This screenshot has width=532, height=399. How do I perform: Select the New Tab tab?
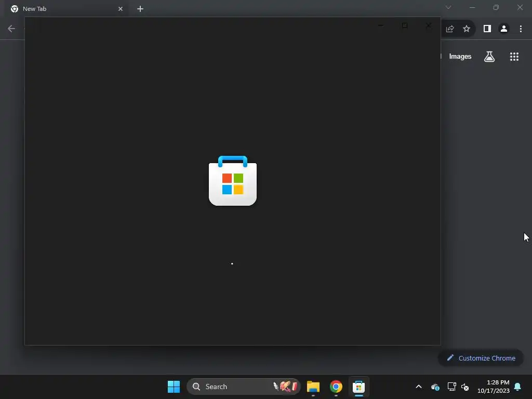coord(66,9)
